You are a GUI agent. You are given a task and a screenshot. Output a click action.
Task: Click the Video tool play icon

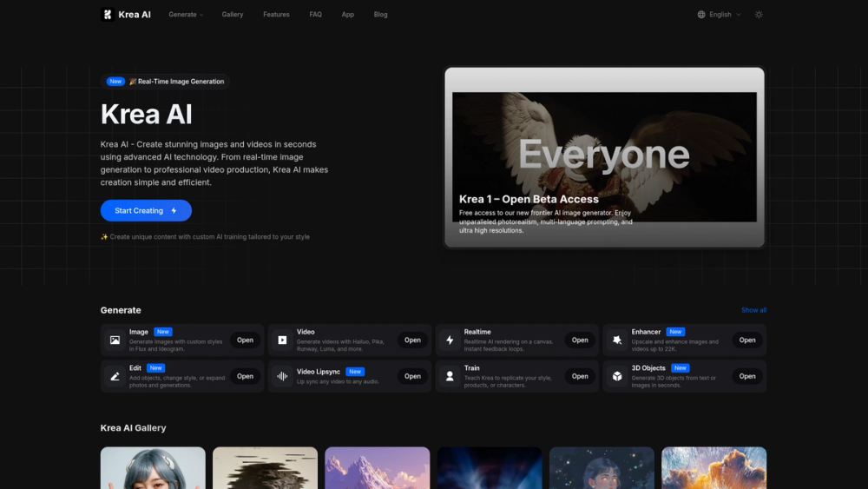point(282,340)
